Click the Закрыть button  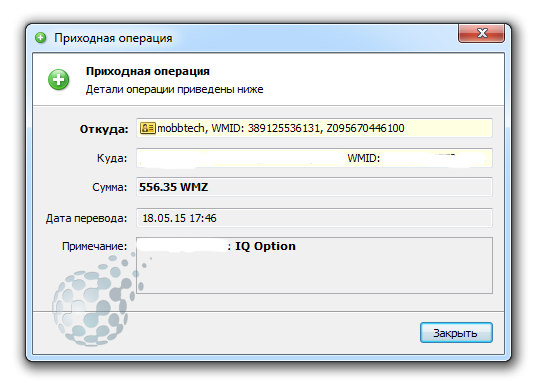456,333
